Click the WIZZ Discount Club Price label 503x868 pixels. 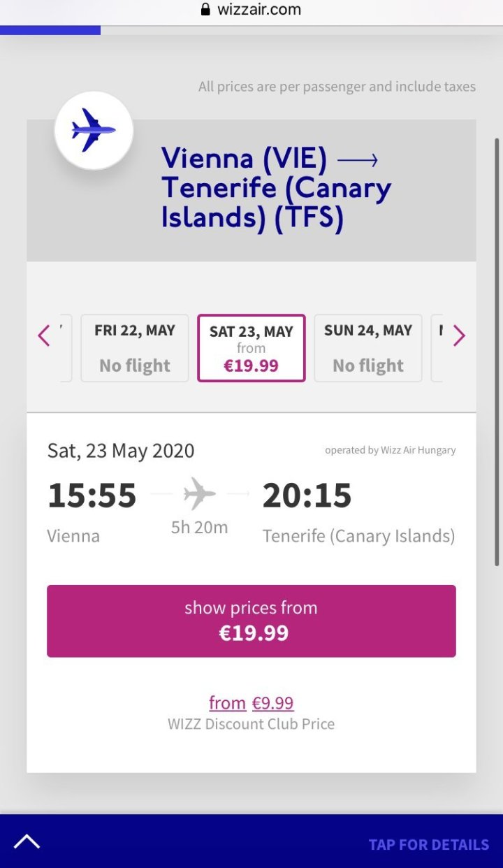click(251, 724)
